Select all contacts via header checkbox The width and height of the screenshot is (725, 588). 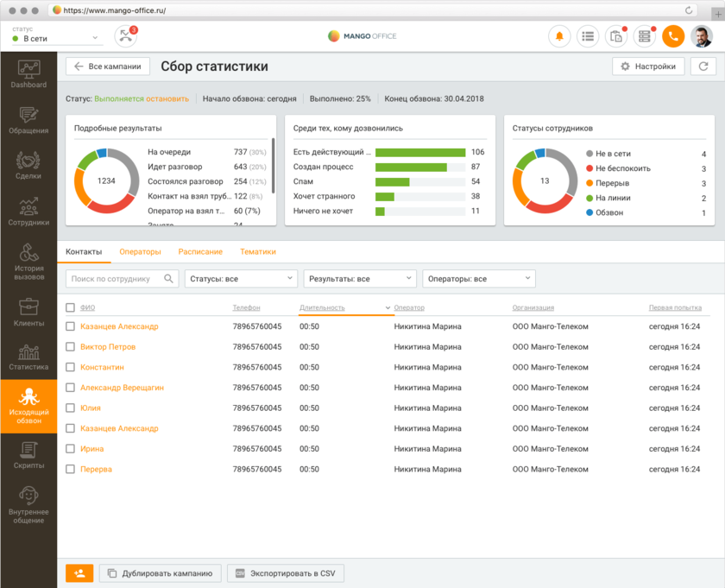tap(71, 307)
